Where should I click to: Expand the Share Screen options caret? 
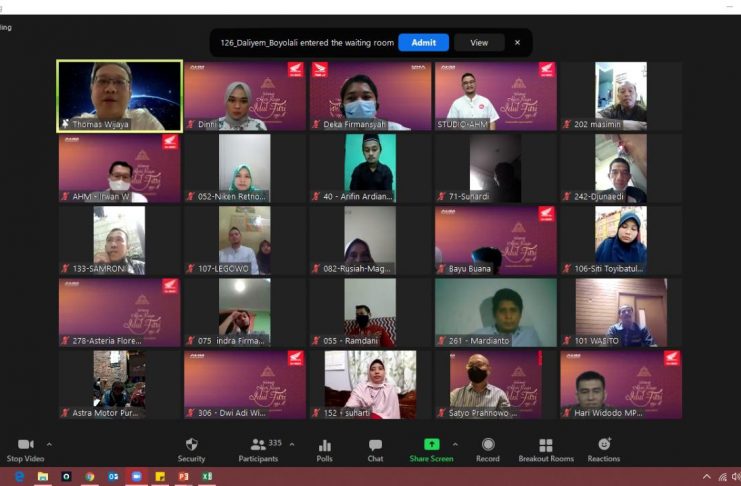pos(455,444)
